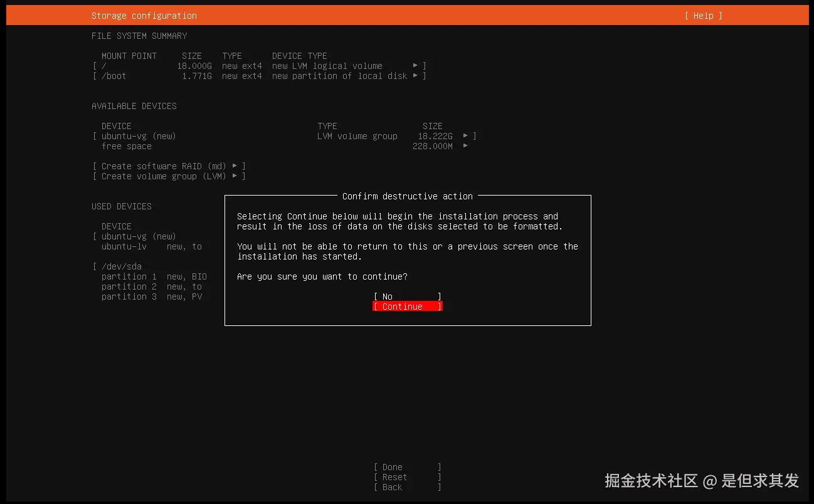The width and height of the screenshot is (814, 504).
Task: Open the Help menu
Action: 703,16
